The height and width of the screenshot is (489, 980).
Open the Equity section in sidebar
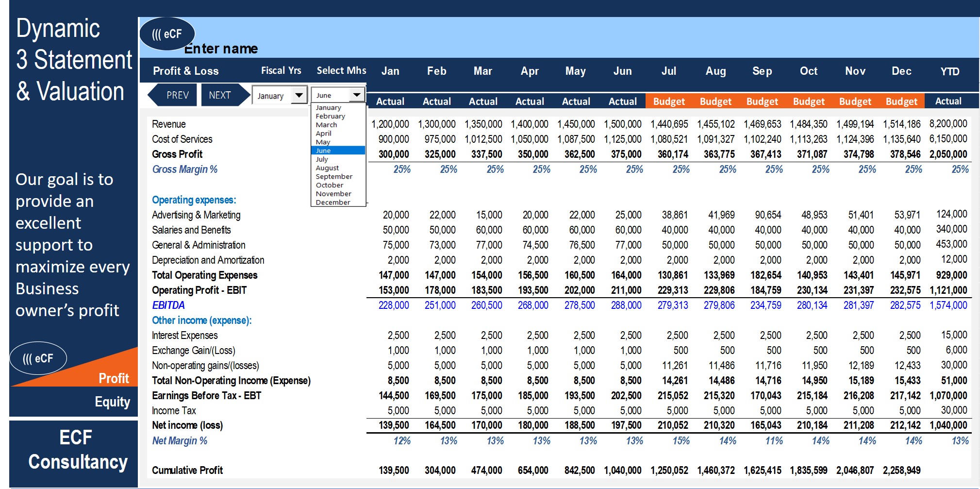pyautogui.click(x=113, y=402)
